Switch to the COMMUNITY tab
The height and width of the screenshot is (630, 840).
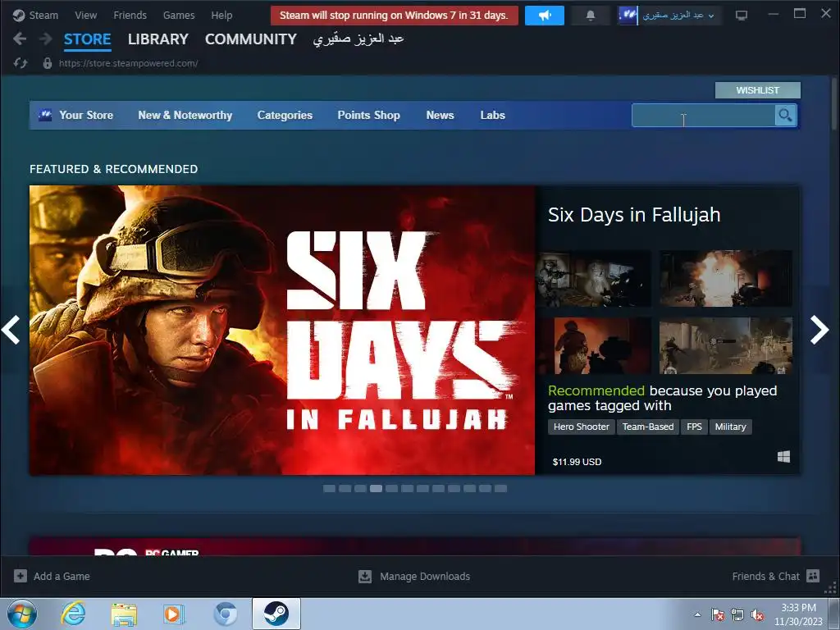pos(251,39)
